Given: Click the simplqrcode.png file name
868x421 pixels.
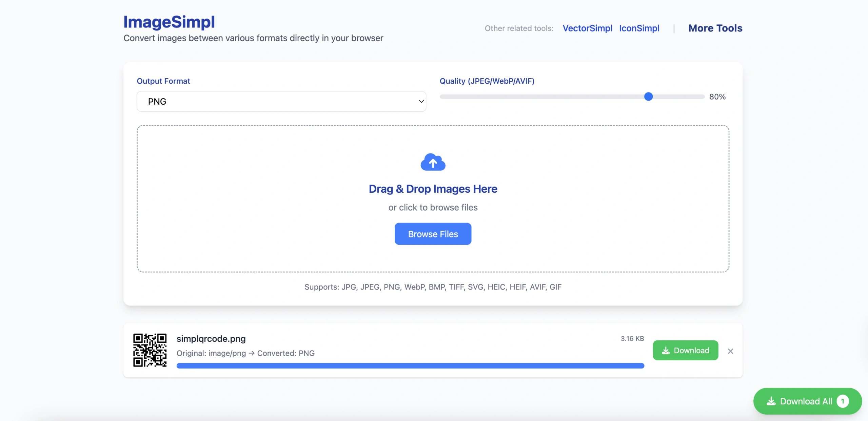Looking at the screenshot, I should point(211,339).
